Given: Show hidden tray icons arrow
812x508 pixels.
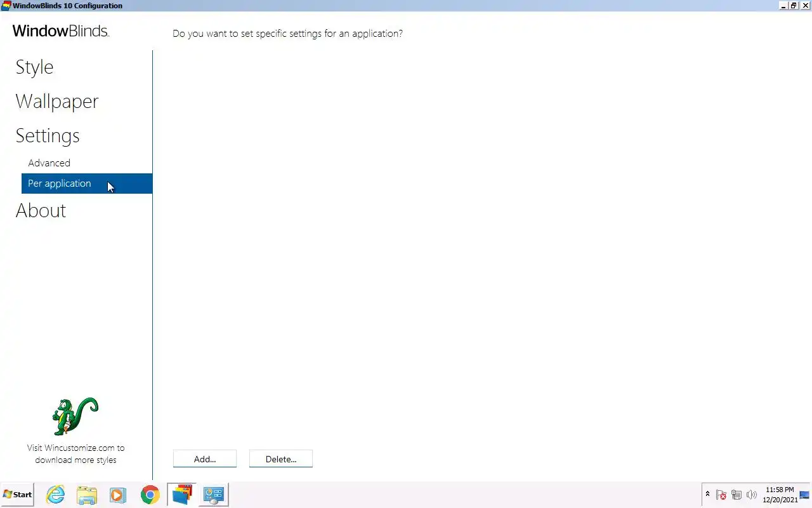Looking at the screenshot, I should click(x=707, y=495).
